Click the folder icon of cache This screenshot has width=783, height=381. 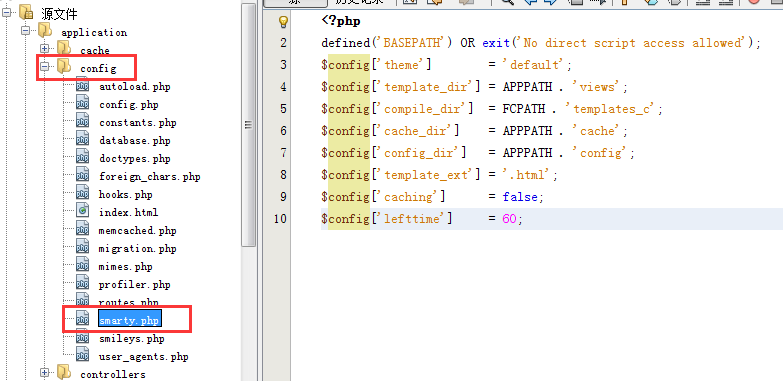[64, 49]
